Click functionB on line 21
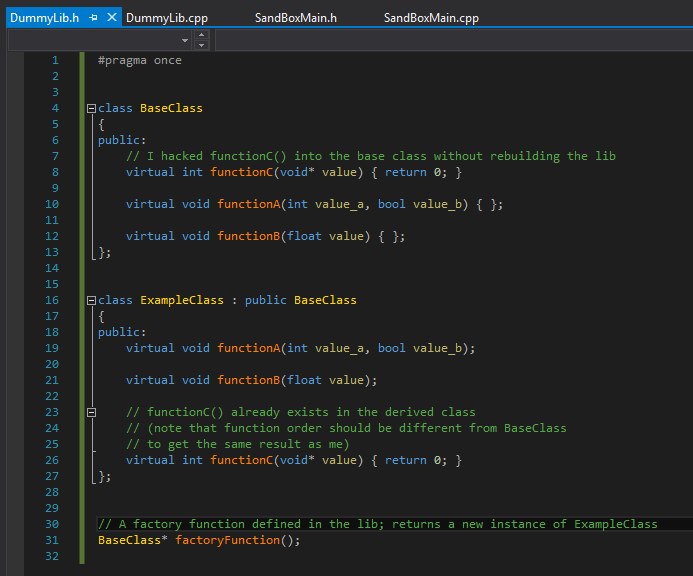The width and height of the screenshot is (693, 576). (249, 381)
